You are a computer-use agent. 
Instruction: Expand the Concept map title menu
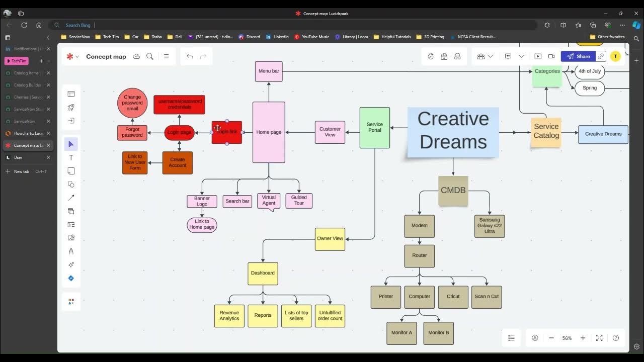(78, 56)
